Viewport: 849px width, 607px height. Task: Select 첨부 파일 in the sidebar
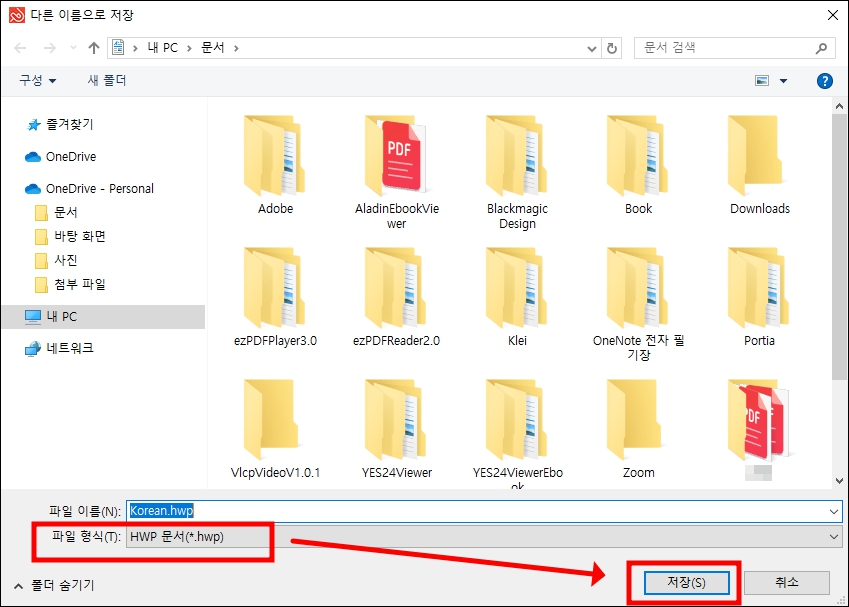click(x=70, y=284)
